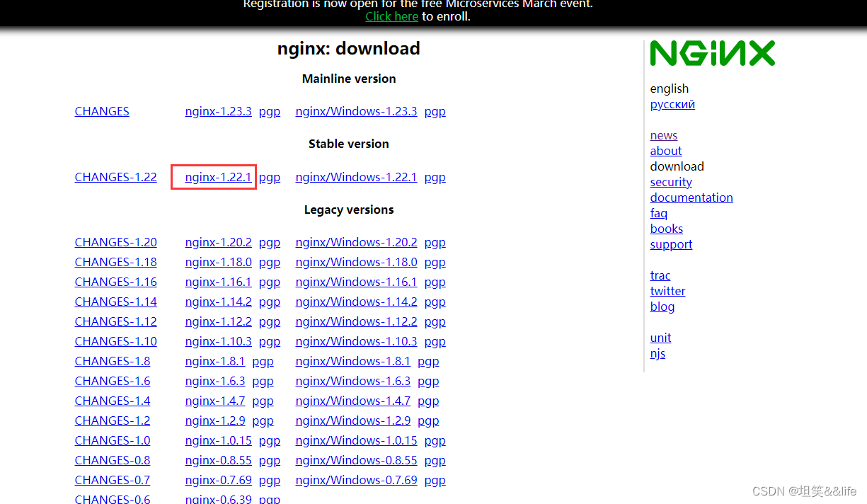The image size is (867, 504).
Task: Visit the faq page
Action: [659, 213]
